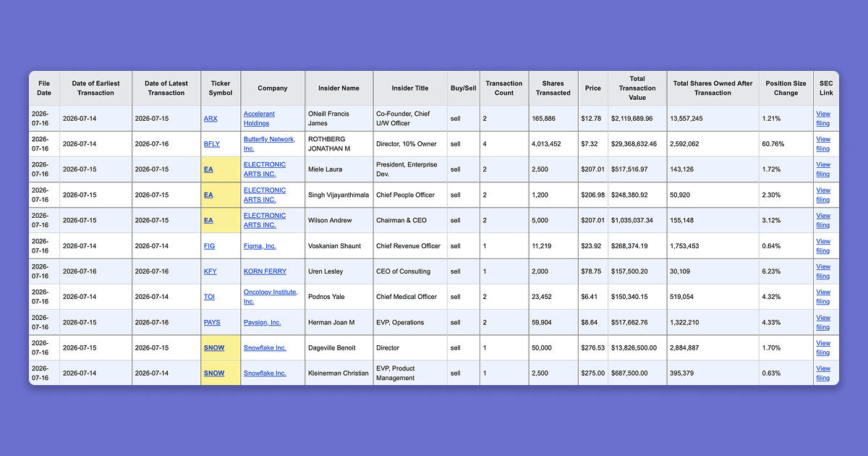Screen dimensions: 868x456
Task: Open Snowflake Inc. link in Kleinerman Christian row
Action: click(265, 373)
